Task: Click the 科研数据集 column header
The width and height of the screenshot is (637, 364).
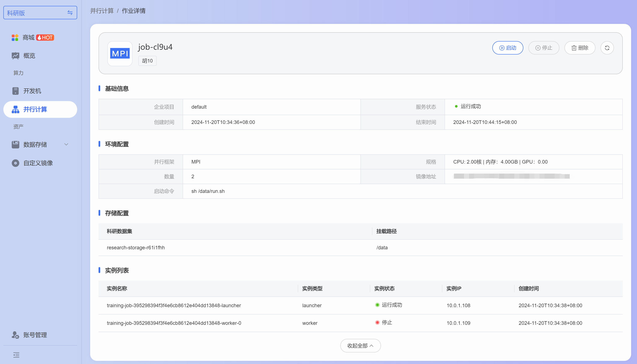Action: pyautogui.click(x=119, y=231)
